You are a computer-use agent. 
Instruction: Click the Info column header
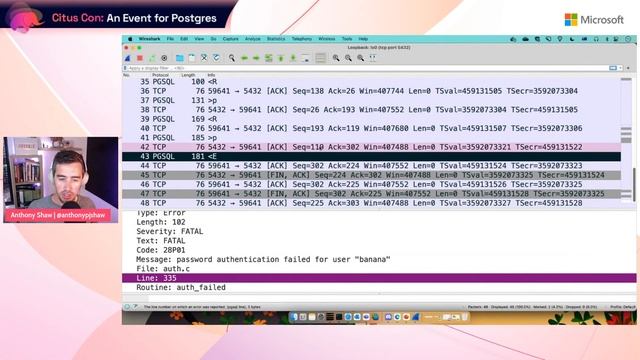pos(211,75)
